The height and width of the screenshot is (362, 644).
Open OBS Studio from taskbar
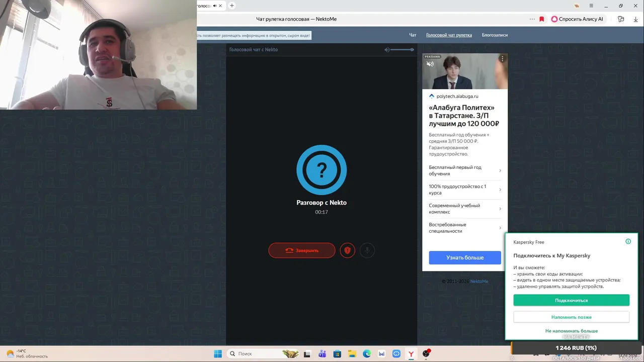tap(426, 354)
